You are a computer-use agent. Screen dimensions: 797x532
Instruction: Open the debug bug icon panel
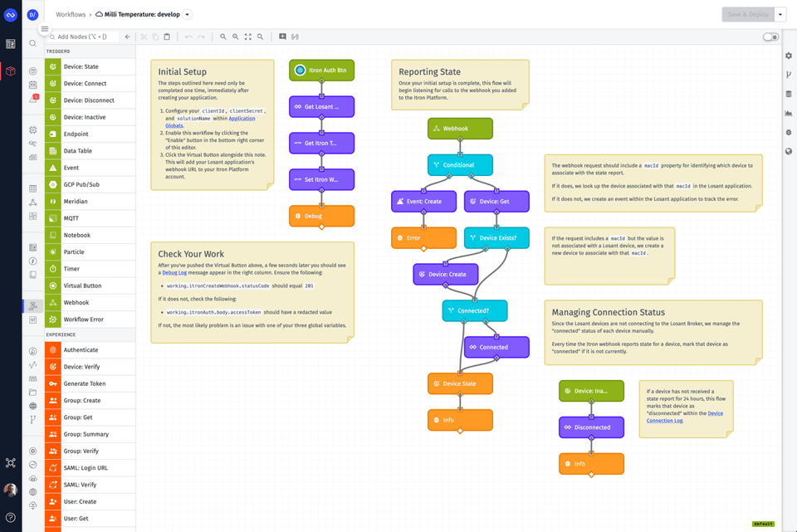(x=789, y=133)
